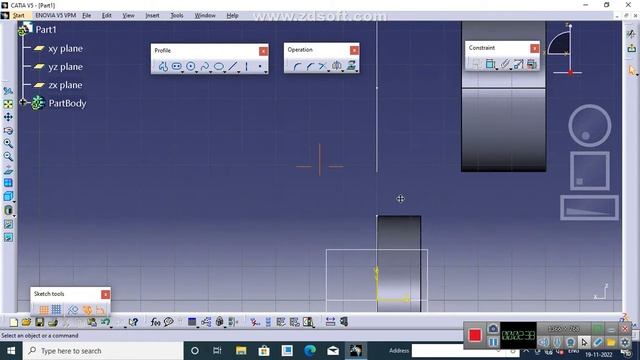Click the Save diskette icon
This screenshot has width=640, height=360.
pos(40,322)
